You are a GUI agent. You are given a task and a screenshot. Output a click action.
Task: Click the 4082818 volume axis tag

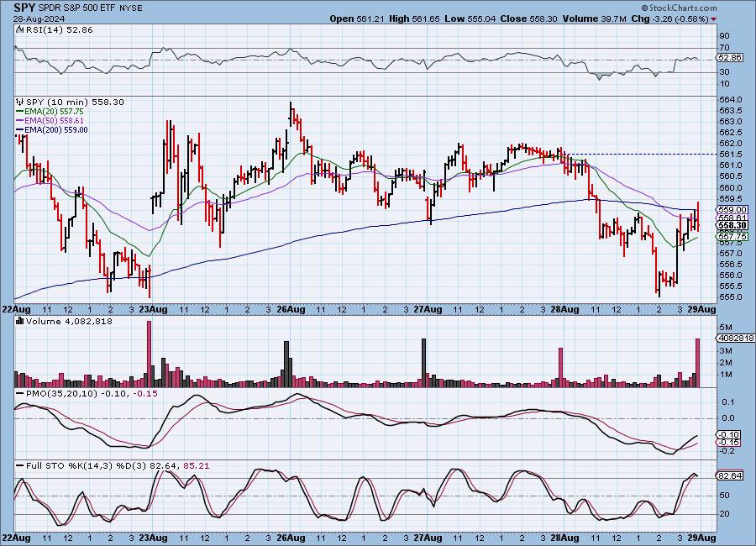point(736,339)
